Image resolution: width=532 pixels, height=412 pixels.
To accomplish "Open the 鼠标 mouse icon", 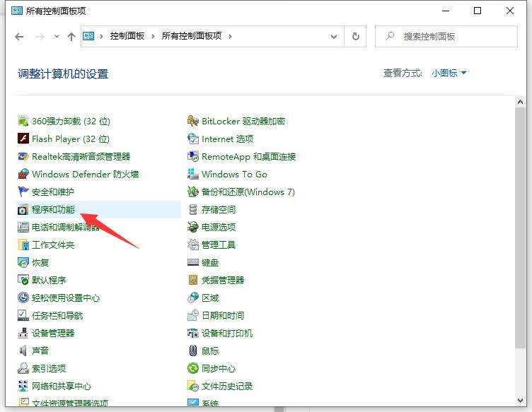I will [192, 351].
